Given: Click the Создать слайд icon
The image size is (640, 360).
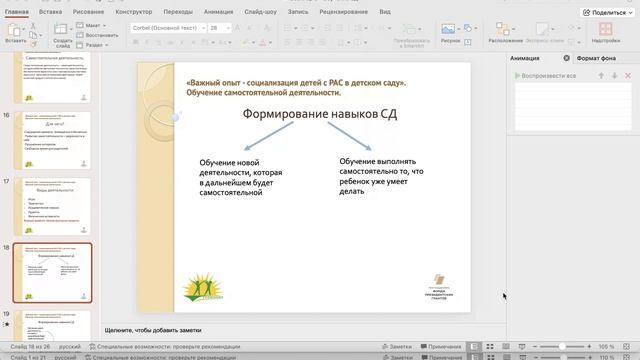Looking at the screenshot, I should 60,29.
